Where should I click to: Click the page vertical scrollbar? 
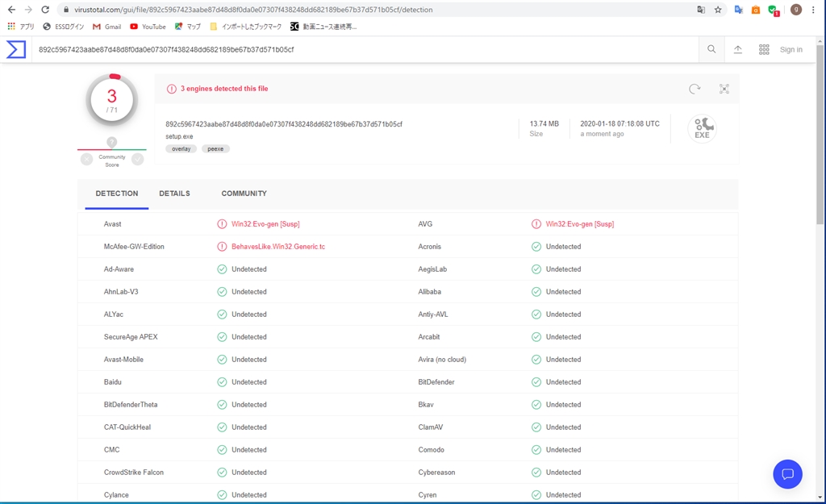[820, 135]
